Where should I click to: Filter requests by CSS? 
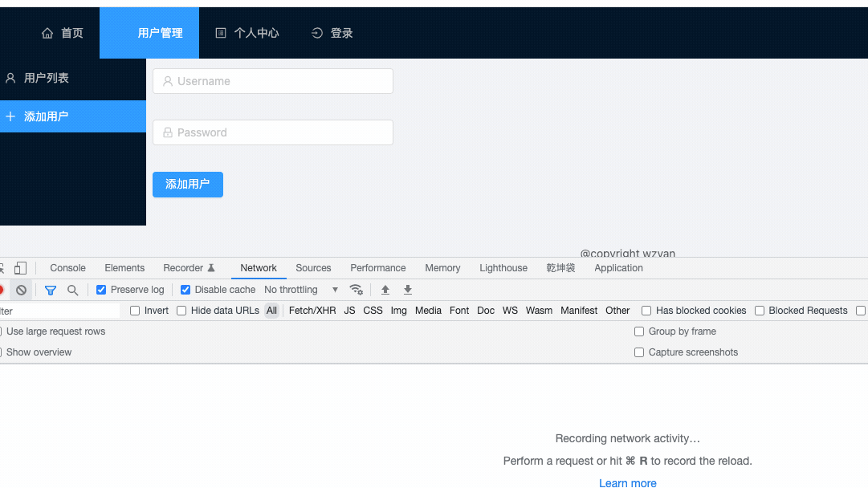pyautogui.click(x=373, y=311)
